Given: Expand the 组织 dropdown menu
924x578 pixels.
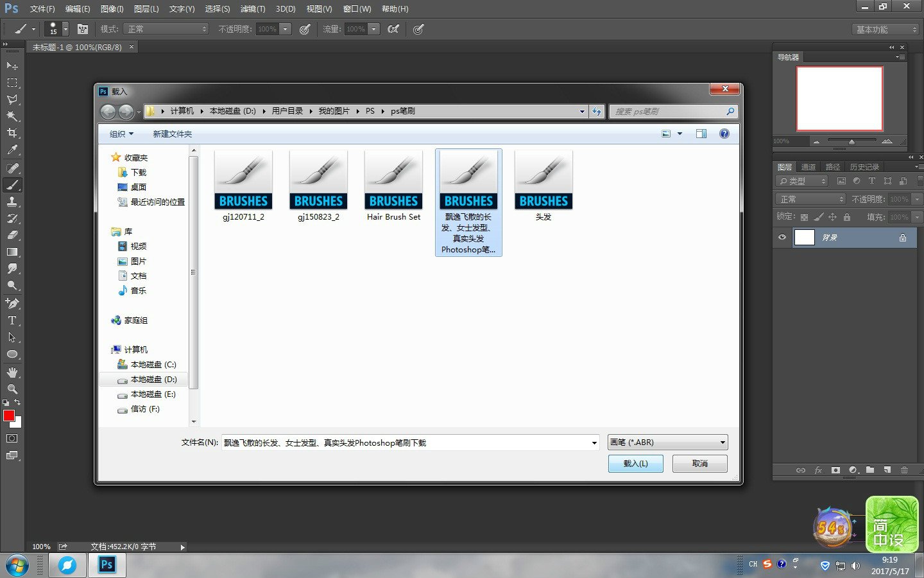Looking at the screenshot, I should [x=121, y=134].
